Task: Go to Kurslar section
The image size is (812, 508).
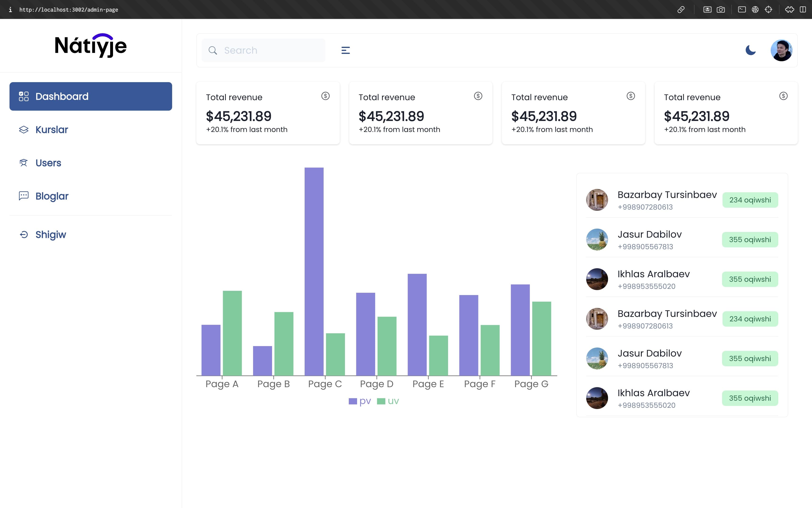Action: [52, 130]
